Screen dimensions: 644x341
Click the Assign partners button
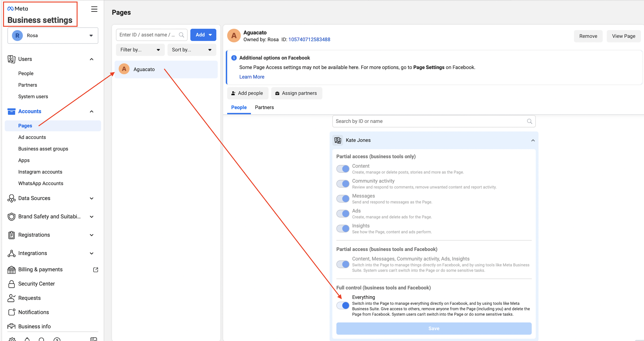coord(296,93)
